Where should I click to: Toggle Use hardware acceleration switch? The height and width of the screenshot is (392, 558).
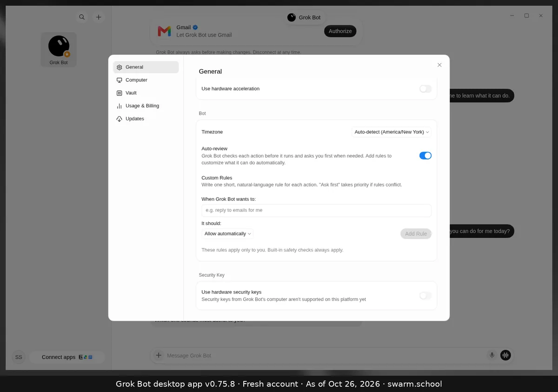coord(425,89)
